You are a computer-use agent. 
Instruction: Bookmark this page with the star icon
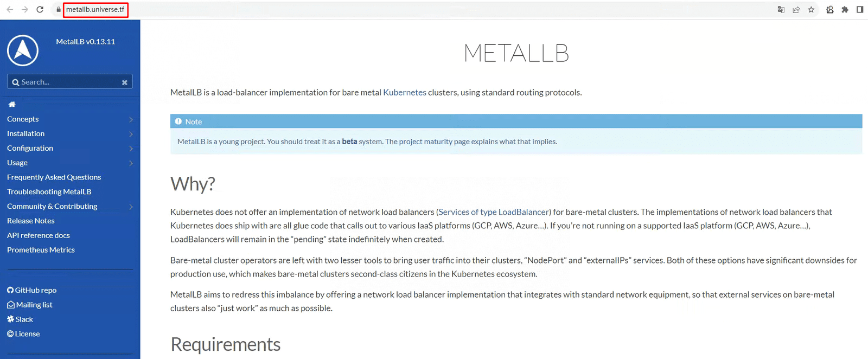[x=811, y=9]
